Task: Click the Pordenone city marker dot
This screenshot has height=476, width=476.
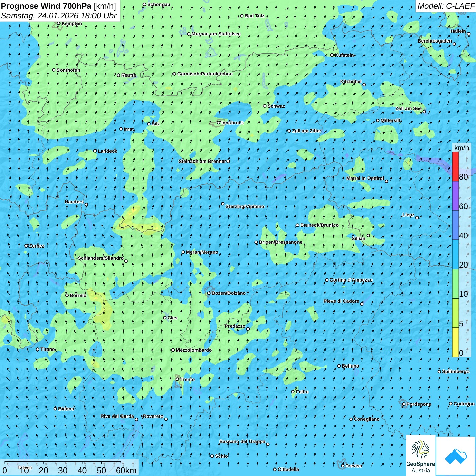Action: pyautogui.click(x=404, y=404)
